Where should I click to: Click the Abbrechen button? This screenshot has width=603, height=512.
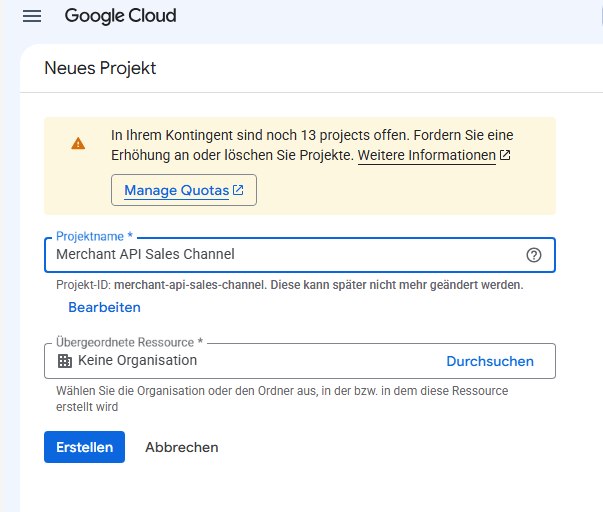(182, 447)
